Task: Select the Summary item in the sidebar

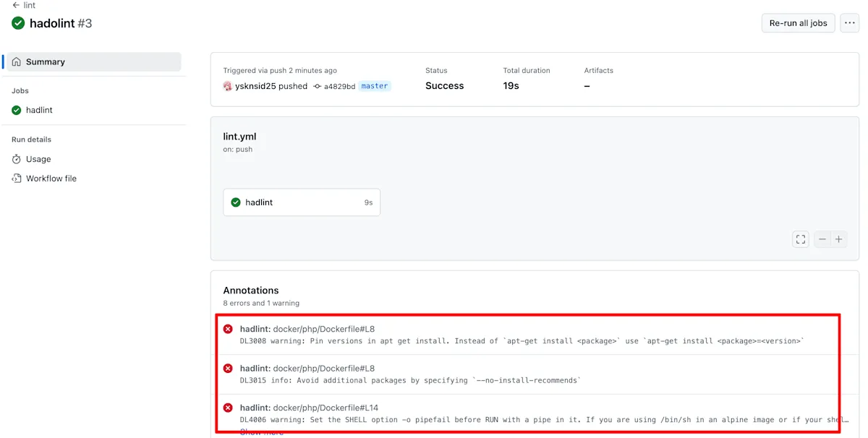Action: click(x=92, y=62)
